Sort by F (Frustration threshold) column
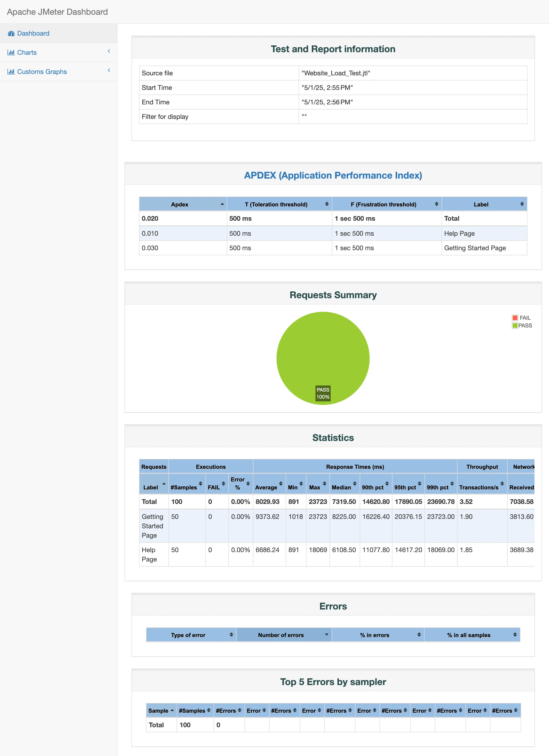This screenshot has height=756, width=549. [x=436, y=204]
